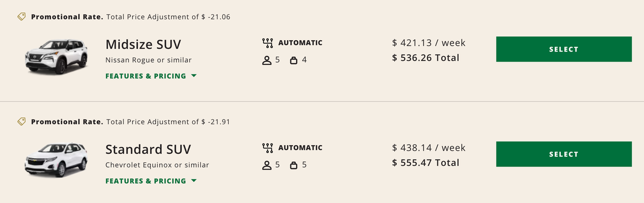This screenshot has height=203, width=644.
Task: Click the transmission icon for Midsize SUV
Action: [x=267, y=43]
